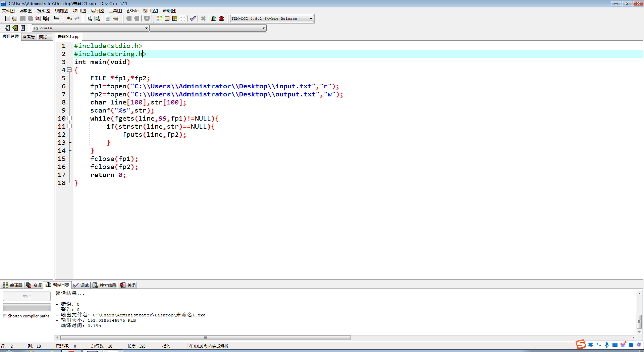Switch to the 调试 bottom tab
The image size is (644, 352).
(x=81, y=285)
